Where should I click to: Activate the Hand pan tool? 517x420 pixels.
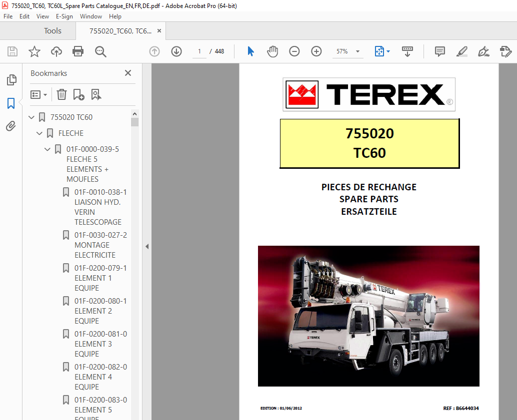tap(272, 51)
